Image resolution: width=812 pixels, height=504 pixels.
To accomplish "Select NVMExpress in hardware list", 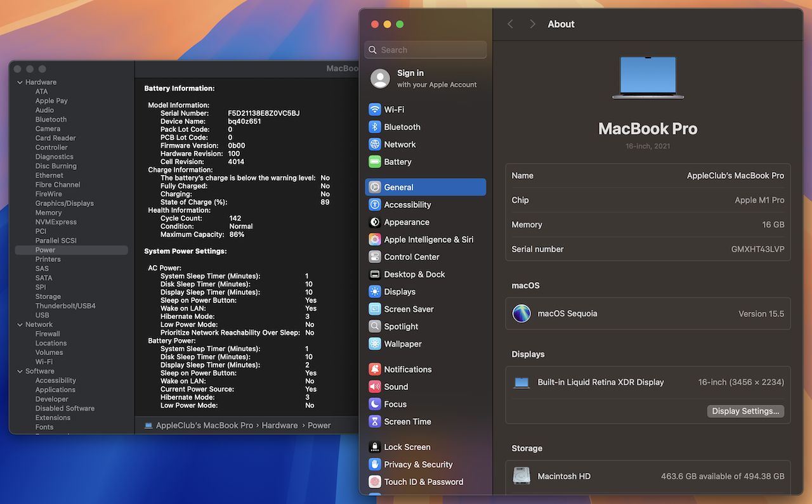I will (x=56, y=222).
